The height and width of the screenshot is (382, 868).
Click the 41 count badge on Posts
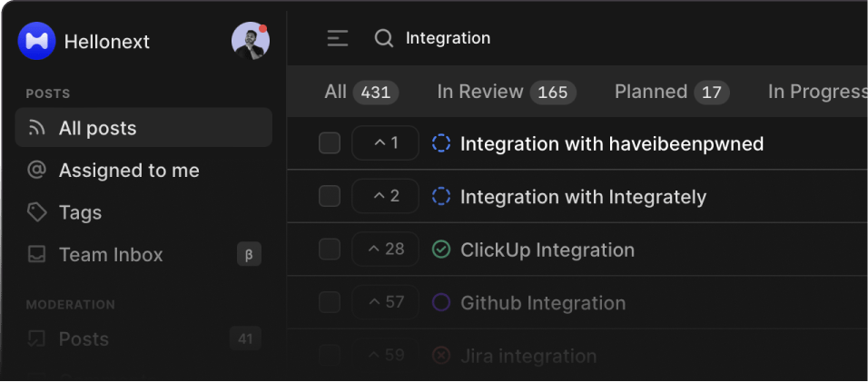pos(245,338)
